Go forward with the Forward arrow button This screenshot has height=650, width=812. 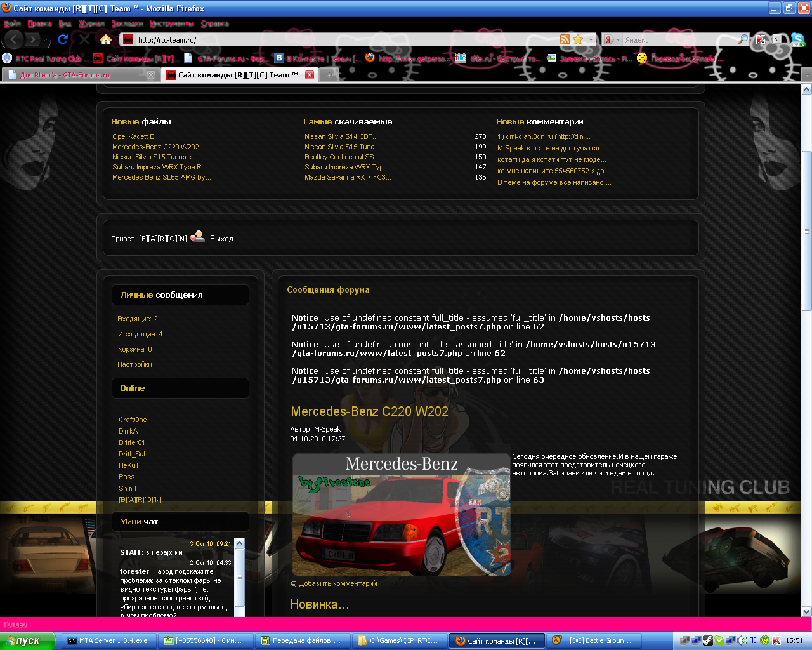34,40
